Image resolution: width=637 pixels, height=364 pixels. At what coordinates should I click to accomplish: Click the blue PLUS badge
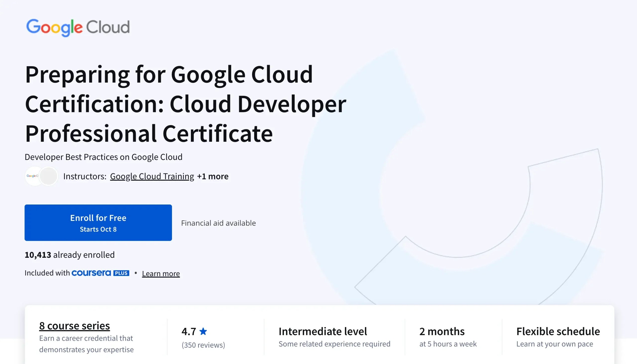pos(121,273)
